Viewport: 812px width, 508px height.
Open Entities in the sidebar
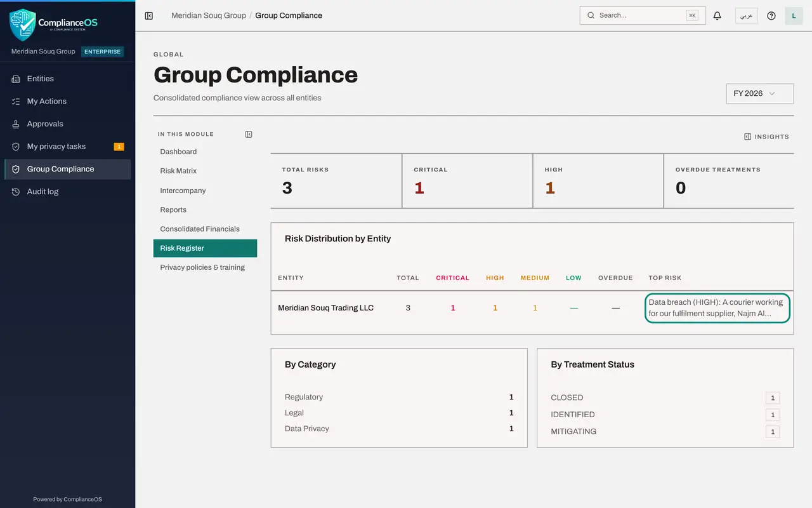coord(67,79)
